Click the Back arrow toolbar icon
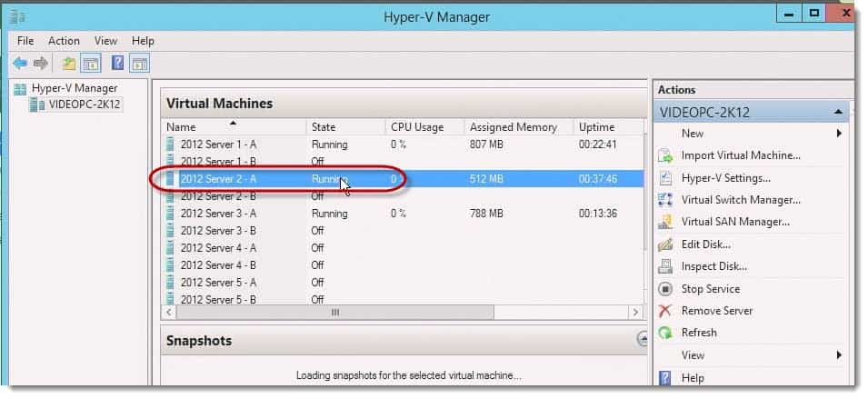Screen dimensions: 868x399 pos(20,63)
